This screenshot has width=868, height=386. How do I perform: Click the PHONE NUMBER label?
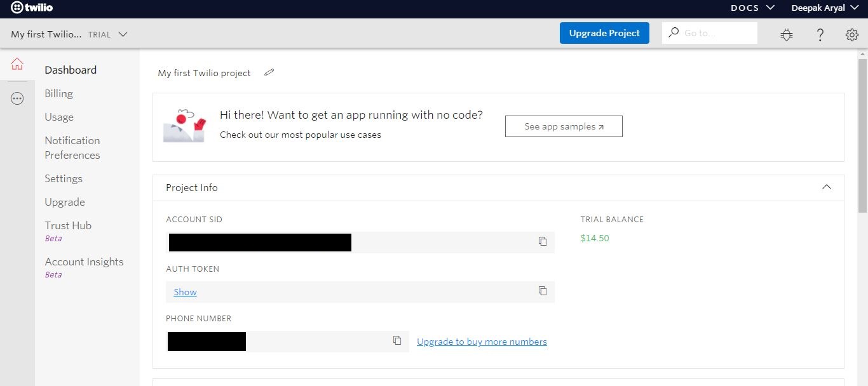pyautogui.click(x=198, y=318)
